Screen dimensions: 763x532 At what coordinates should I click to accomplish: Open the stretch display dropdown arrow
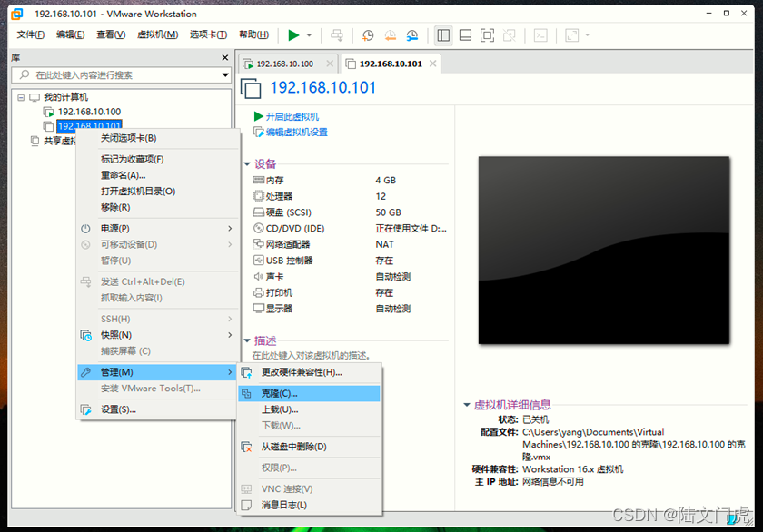coord(588,35)
